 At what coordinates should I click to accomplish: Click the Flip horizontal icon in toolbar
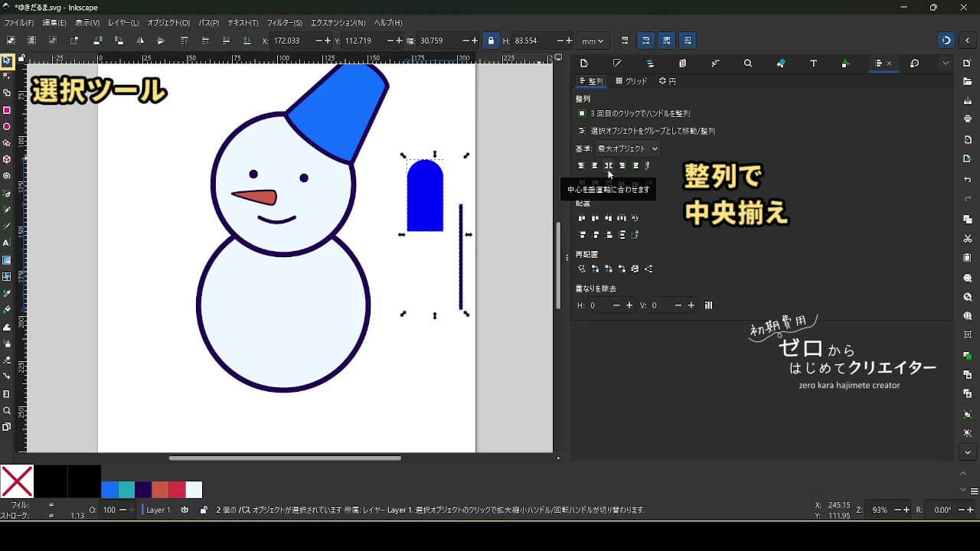[x=140, y=41]
